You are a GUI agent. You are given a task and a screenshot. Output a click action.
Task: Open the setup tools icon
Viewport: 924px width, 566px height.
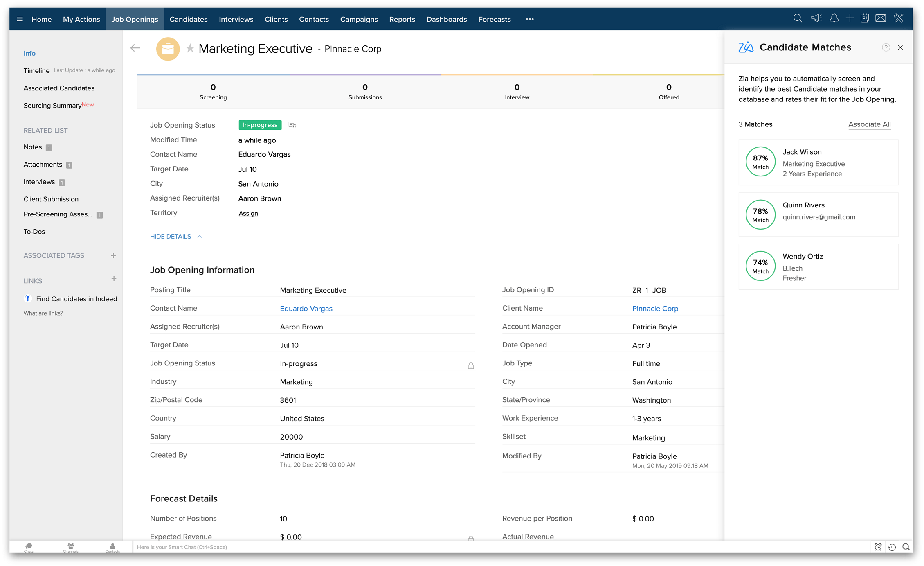[898, 18]
